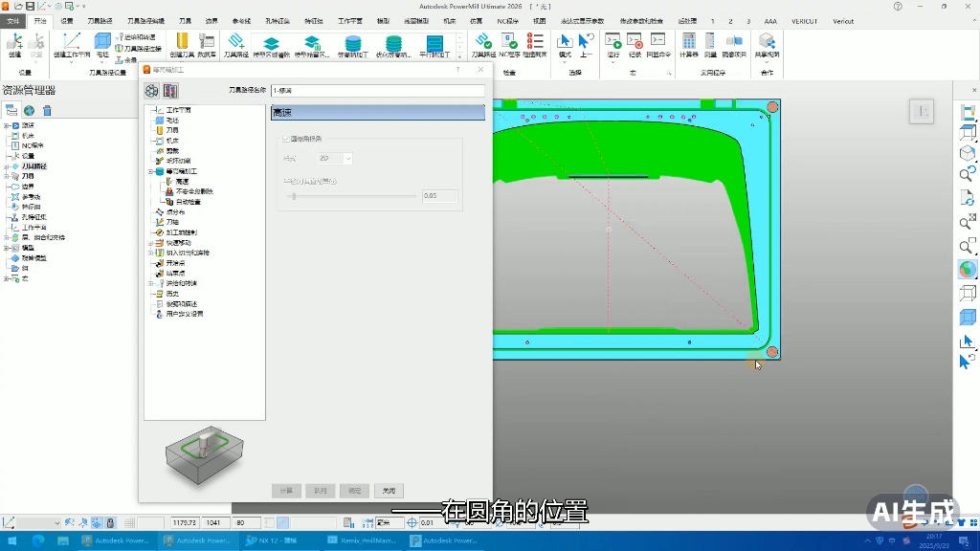Click the 毛坯 block icon in ribbon

click(102, 42)
